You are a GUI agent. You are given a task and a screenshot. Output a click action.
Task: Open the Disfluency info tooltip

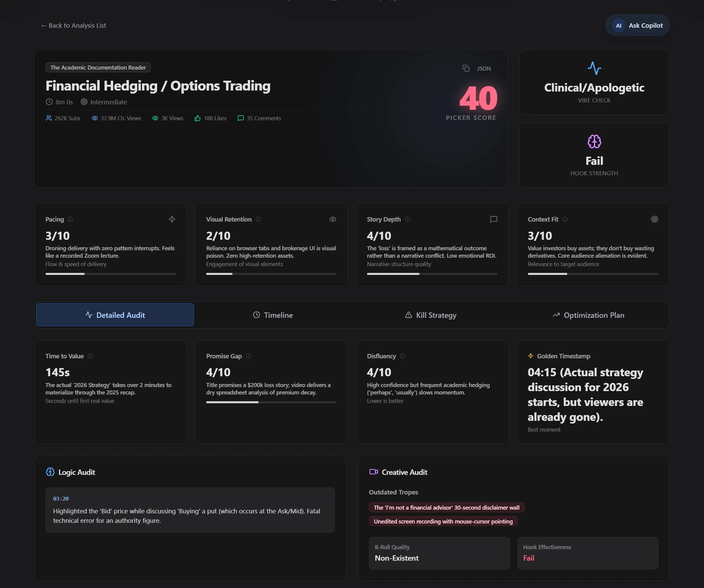point(403,356)
